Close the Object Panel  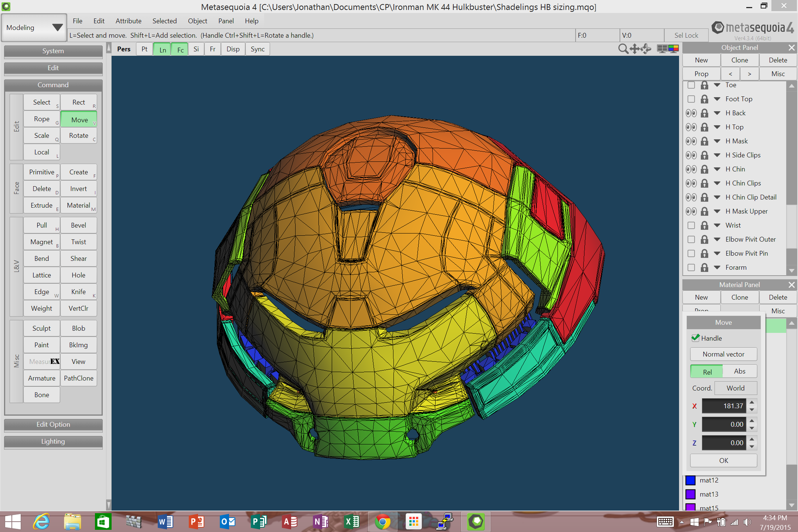click(791, 48)
